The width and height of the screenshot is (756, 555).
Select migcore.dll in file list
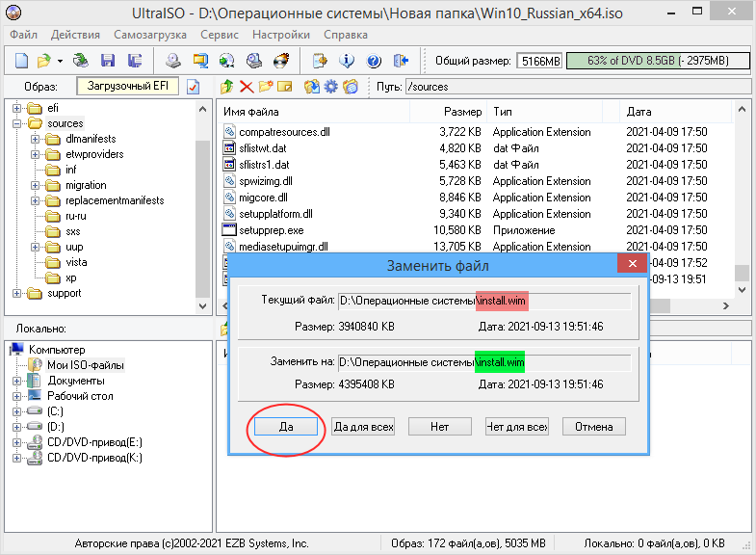click(263, 198)
